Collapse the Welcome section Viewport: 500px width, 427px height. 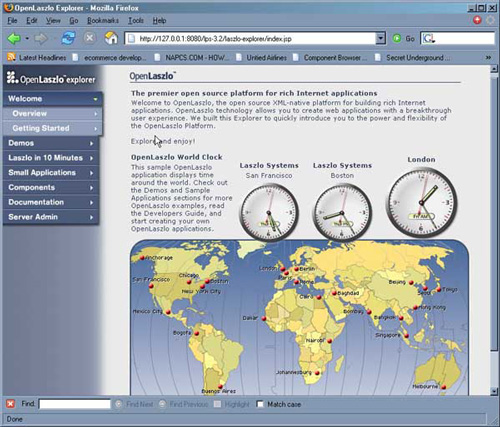click(x=53, y=99)
